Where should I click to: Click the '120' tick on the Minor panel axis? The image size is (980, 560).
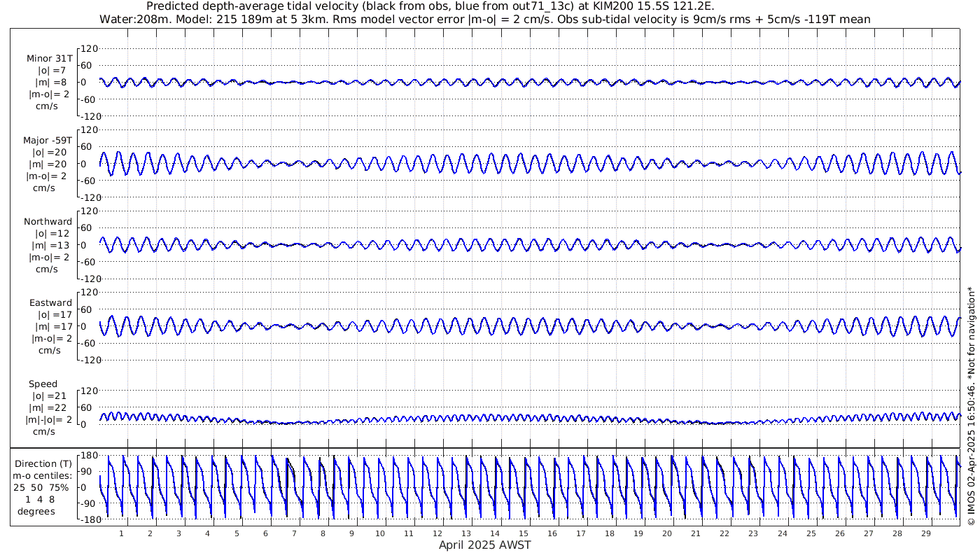(90, 48)
